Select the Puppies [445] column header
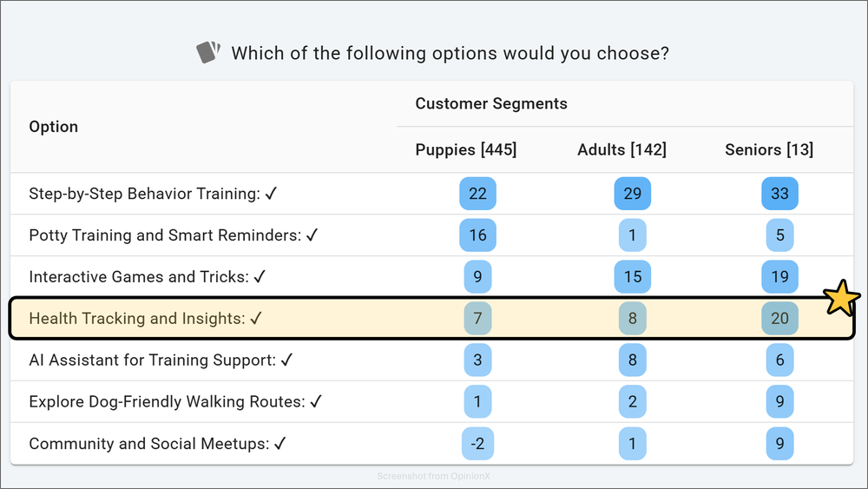868x489 pixels. pyautogui.click(x=466, y=149)
